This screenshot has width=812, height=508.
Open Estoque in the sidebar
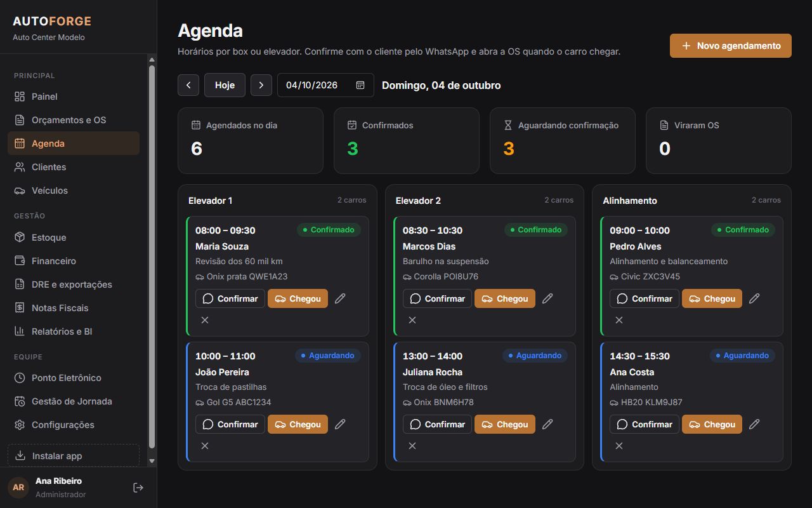pyautogui.click(x=74, y=237)
